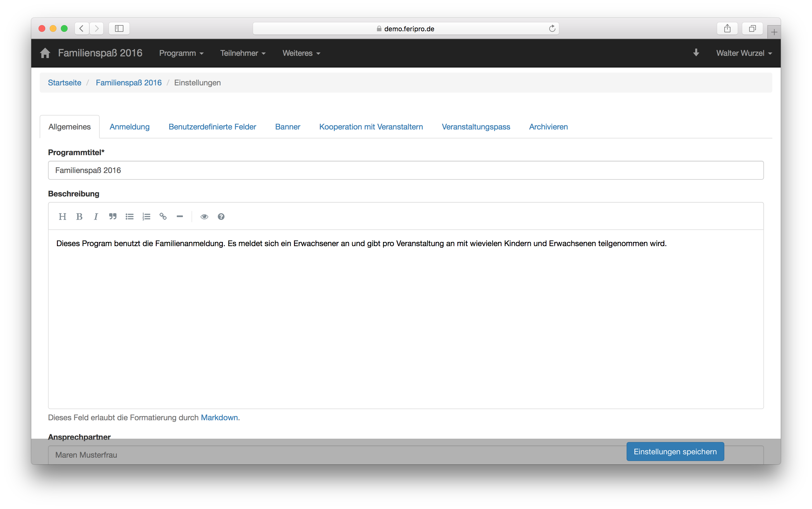
Task: Click the home icon in navbar
Action: click(x=45, y=53)
